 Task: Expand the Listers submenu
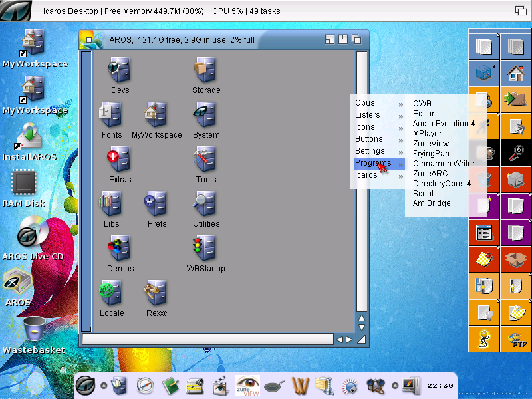point(378,115)
